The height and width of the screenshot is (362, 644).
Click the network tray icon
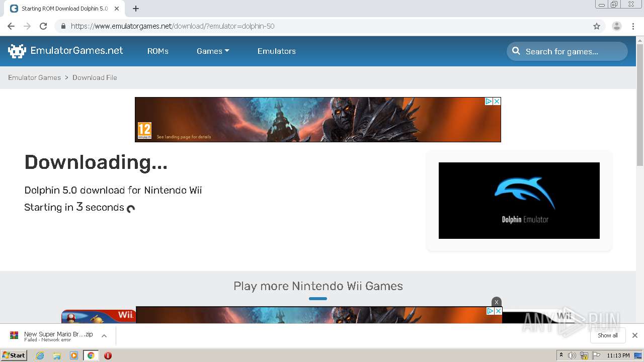tap(584, 355)
